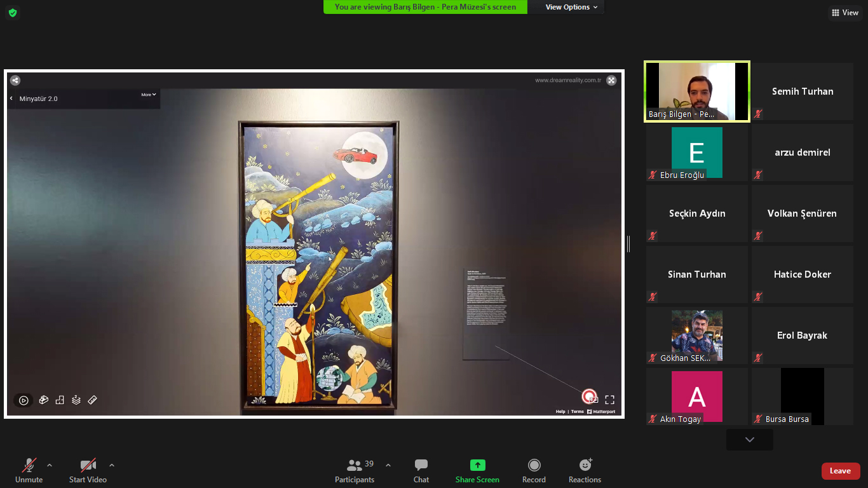Select Barış Bilgen's video tile
This screenshot has height=488, width=868.
[x=697, y=91]
